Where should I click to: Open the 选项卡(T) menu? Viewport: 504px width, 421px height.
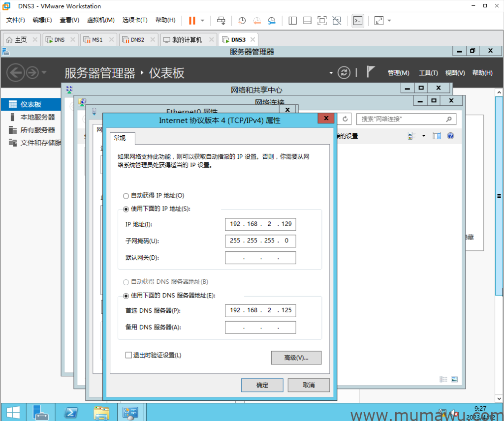pos(135,20)
